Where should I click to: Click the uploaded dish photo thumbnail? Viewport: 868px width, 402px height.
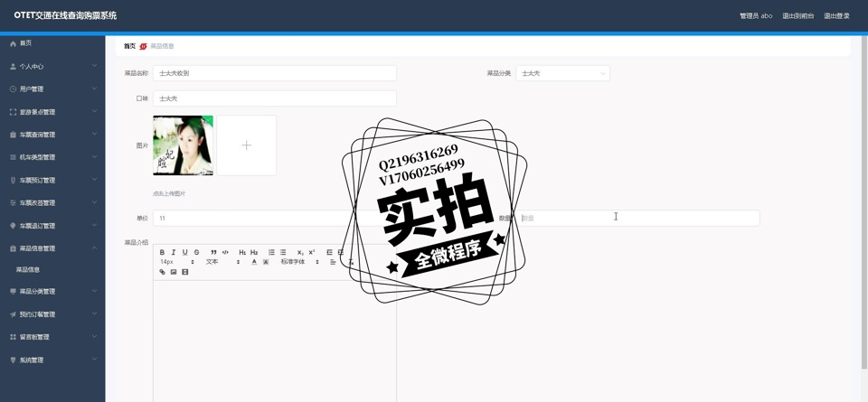tap(183, 145)
